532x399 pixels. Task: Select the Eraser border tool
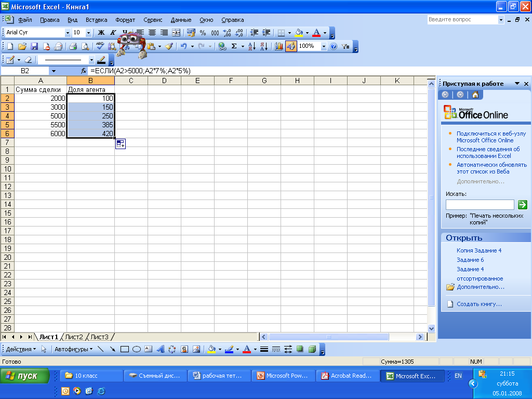[29, 60]
